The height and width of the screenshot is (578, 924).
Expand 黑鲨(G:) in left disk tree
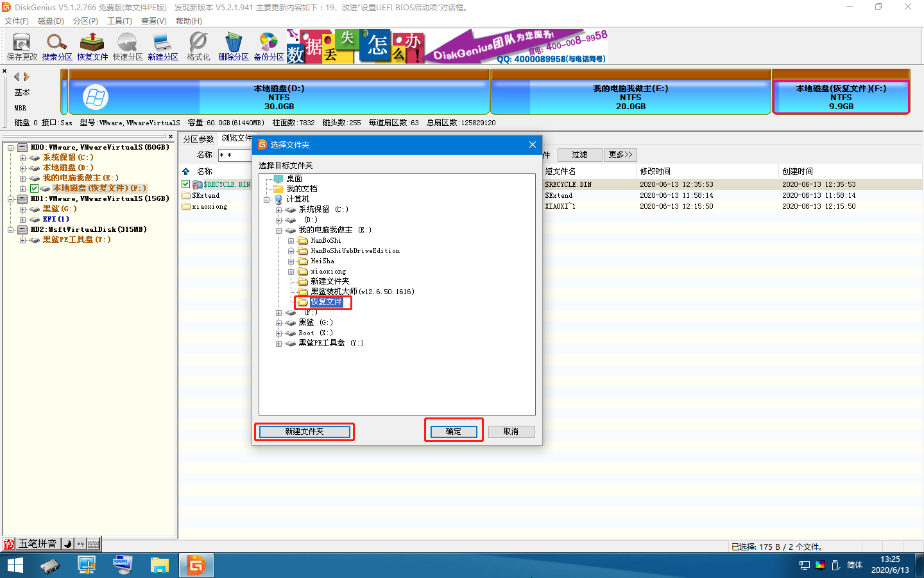23,209
